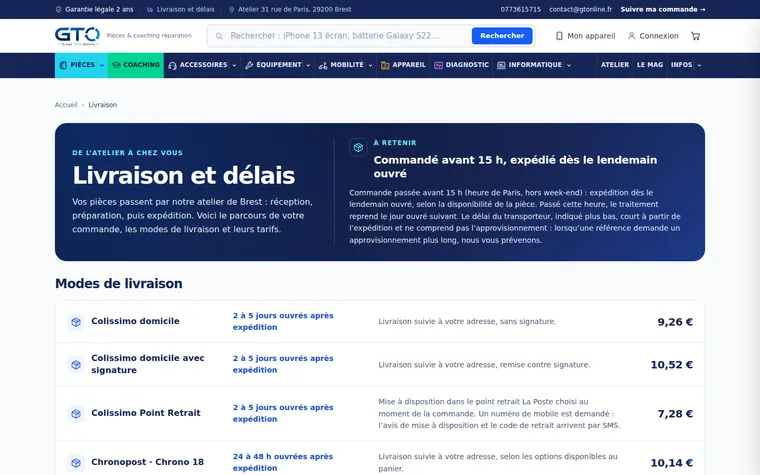
Task: Click the package icon beside À retenir
Action: tap(358, 147)
